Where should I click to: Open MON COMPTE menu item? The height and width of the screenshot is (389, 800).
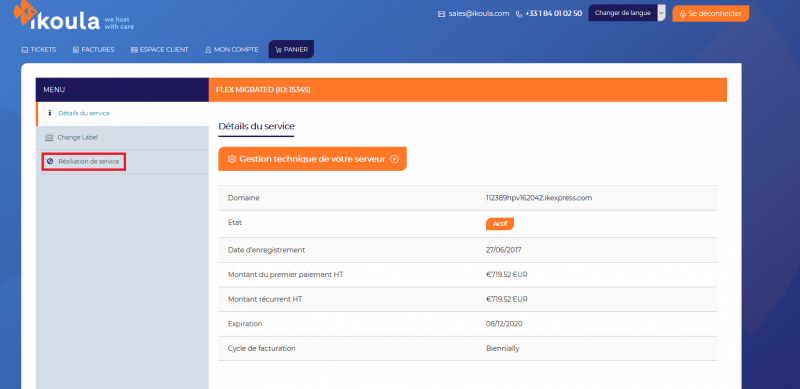point(232,50)
